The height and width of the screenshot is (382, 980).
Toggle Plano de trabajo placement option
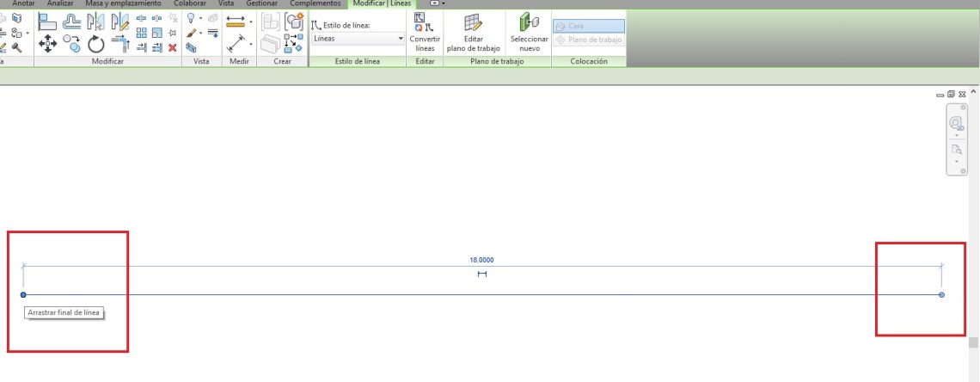click(588, 40)
